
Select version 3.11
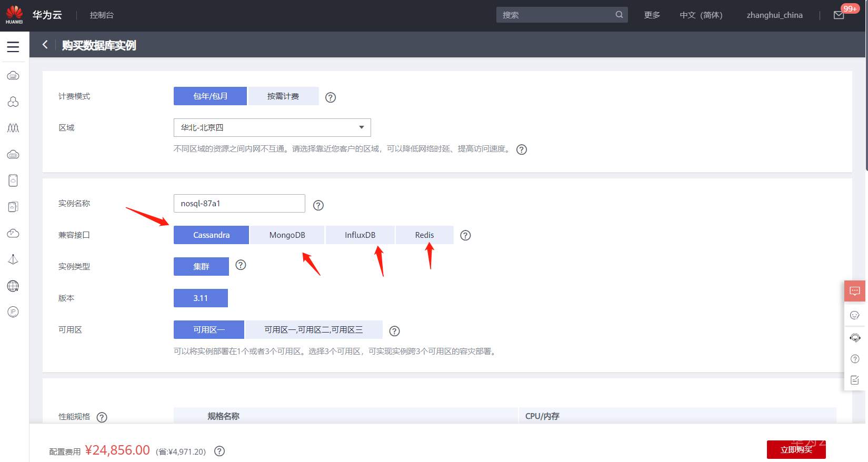coord(201,298)
